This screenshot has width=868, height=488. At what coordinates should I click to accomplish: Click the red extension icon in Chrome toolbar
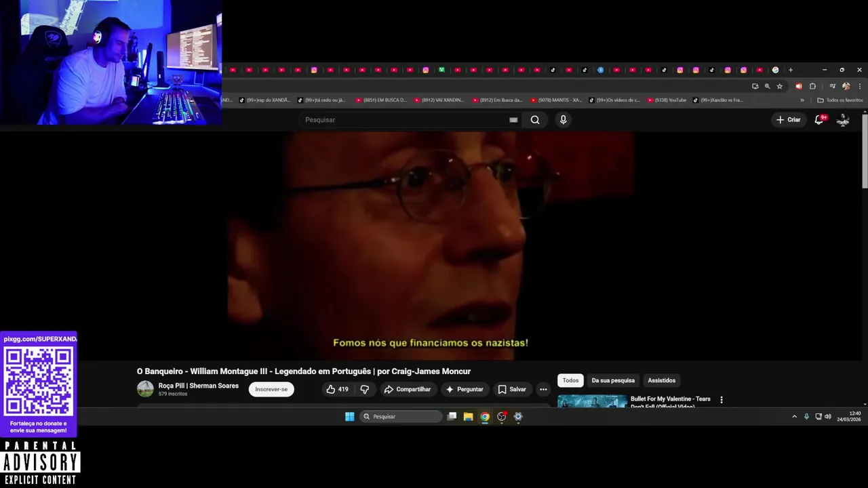[798, 86]
